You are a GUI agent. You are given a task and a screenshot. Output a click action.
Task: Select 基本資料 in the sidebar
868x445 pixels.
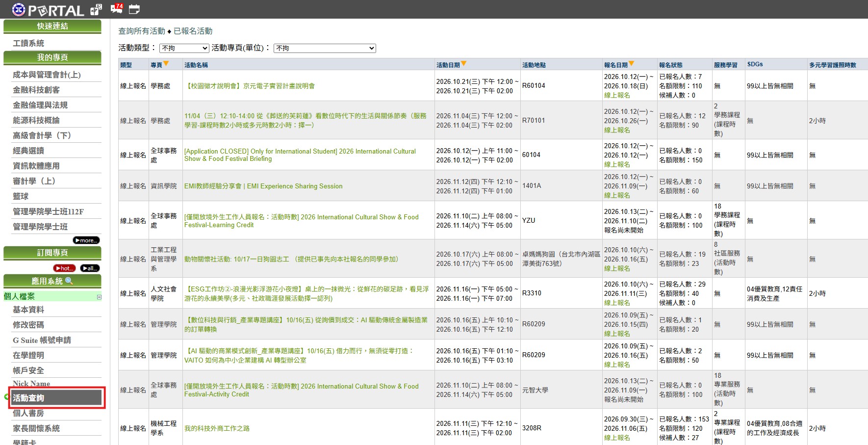[28, 310]
